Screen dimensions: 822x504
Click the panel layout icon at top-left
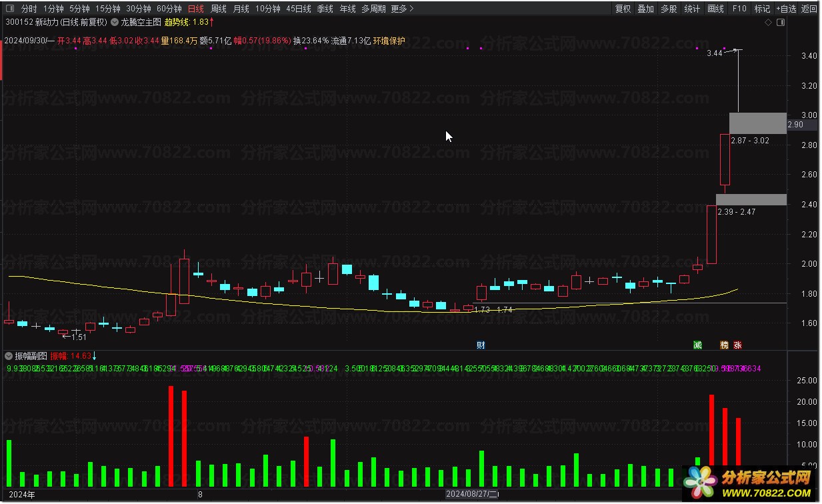click(9, 9)
